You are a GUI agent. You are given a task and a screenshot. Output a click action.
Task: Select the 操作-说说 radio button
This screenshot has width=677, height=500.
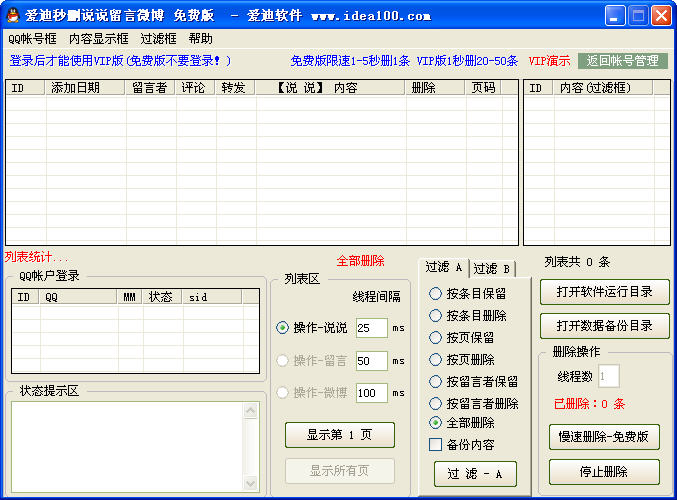[x=282, y=328]
